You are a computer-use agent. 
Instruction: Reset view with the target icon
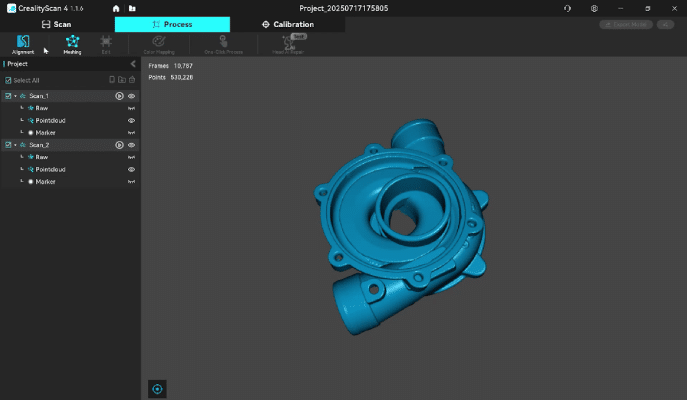click(x=157, y=389)
